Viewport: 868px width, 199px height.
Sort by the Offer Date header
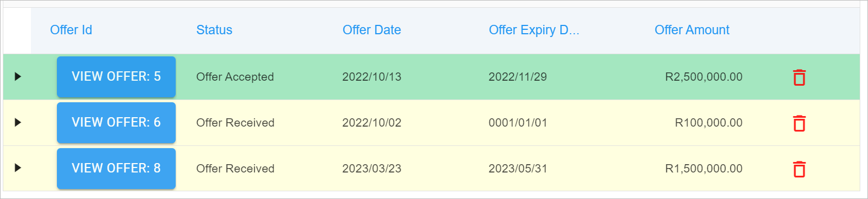(x=372, y=30)
